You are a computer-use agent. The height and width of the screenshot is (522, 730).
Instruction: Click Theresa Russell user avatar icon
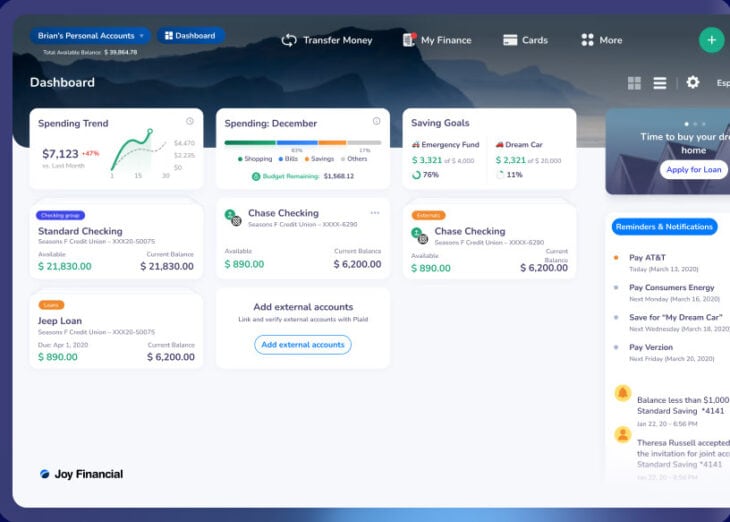click(x=623, y=435)
